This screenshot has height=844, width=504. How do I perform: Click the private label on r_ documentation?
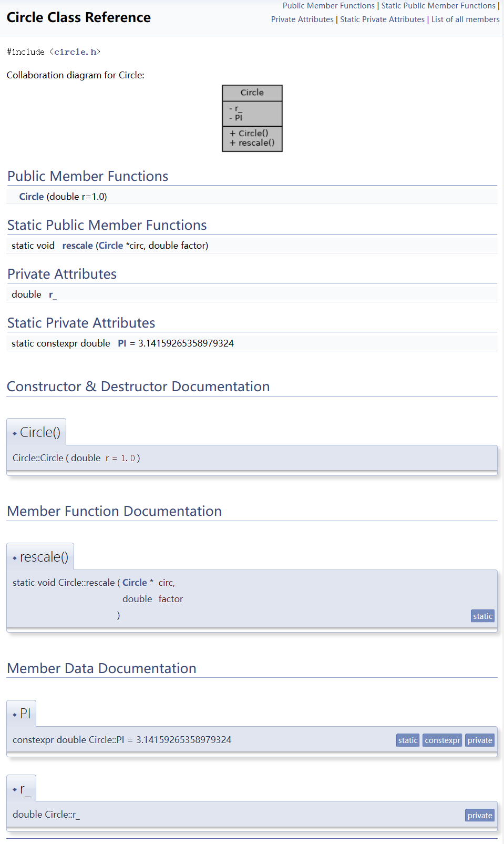coord(480,816)
